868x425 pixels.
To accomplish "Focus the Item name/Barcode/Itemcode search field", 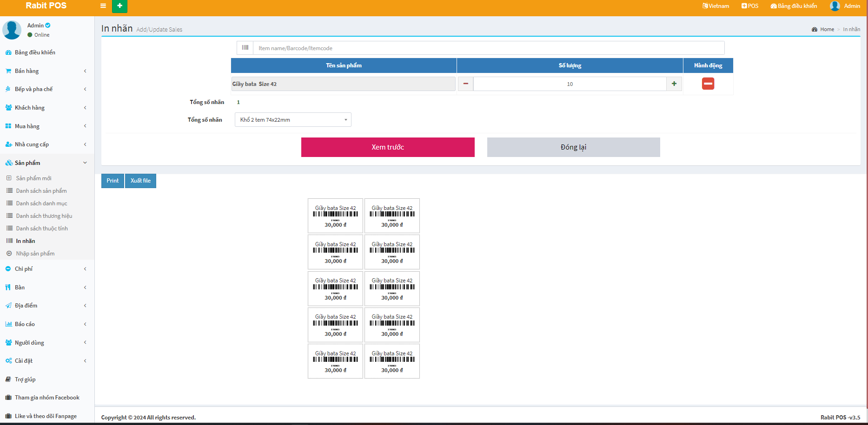I will coord(489,48).
